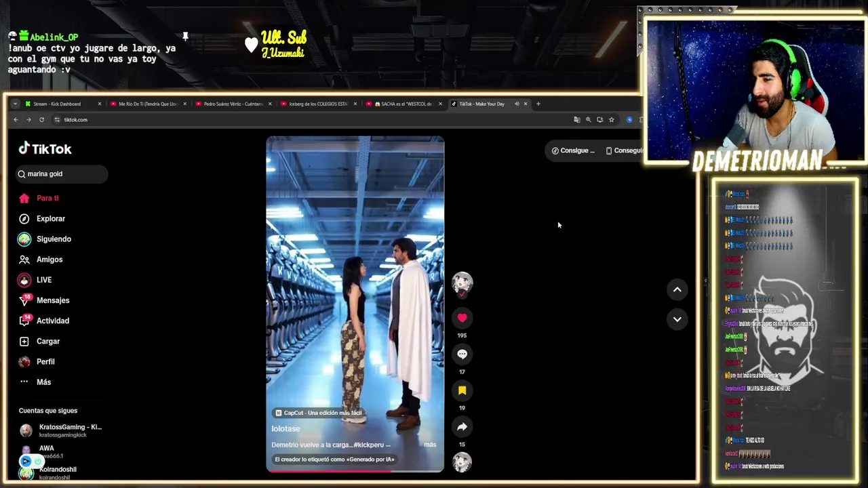Open the AWA followed account
Image resolution: width=868 pixels, height=488 pixels.
41,451
